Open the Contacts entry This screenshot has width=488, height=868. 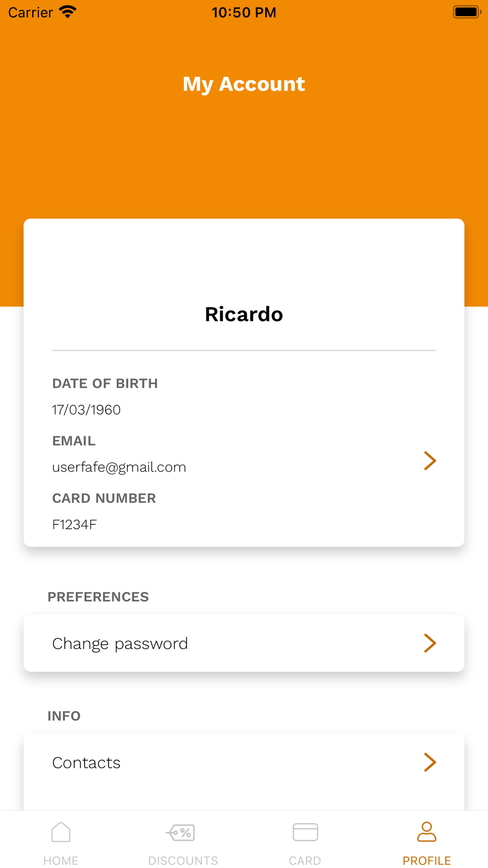pos(86,763)
